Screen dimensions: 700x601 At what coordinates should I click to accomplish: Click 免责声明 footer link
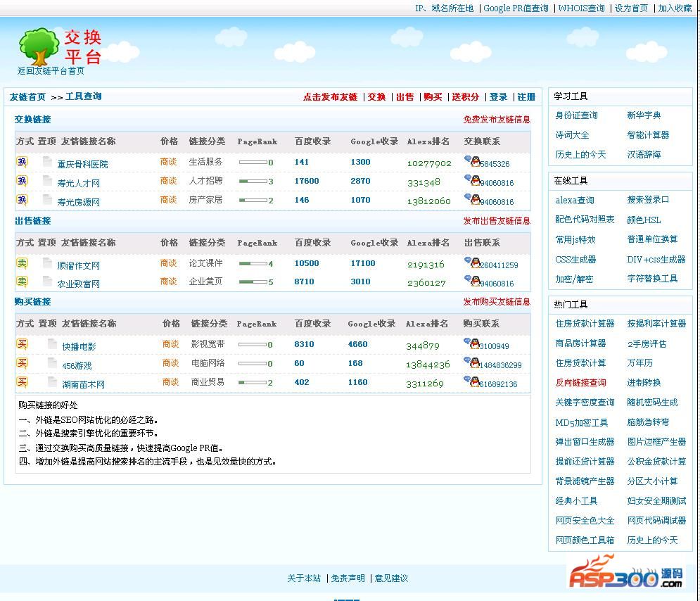coord(348,578)
